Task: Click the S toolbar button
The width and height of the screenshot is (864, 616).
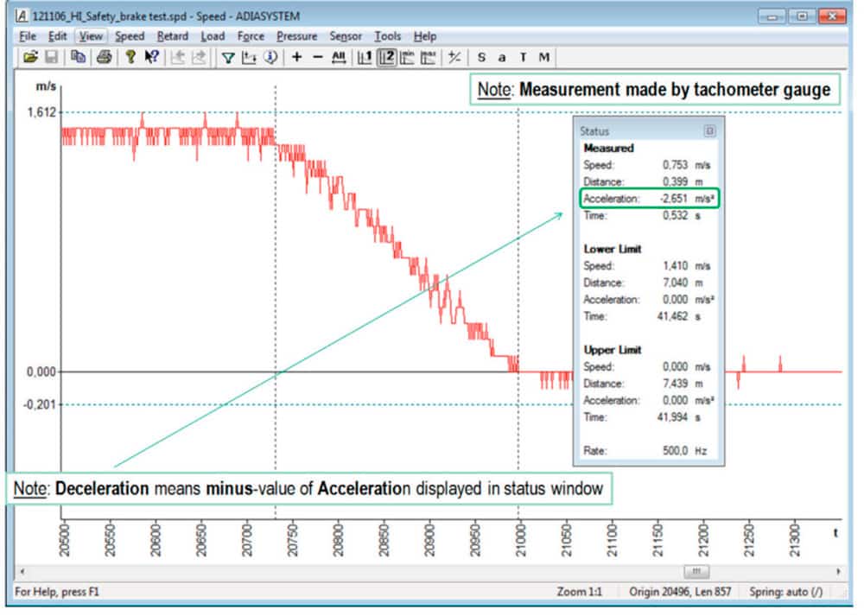Action: pyautogui.click(x=481, y=57)
